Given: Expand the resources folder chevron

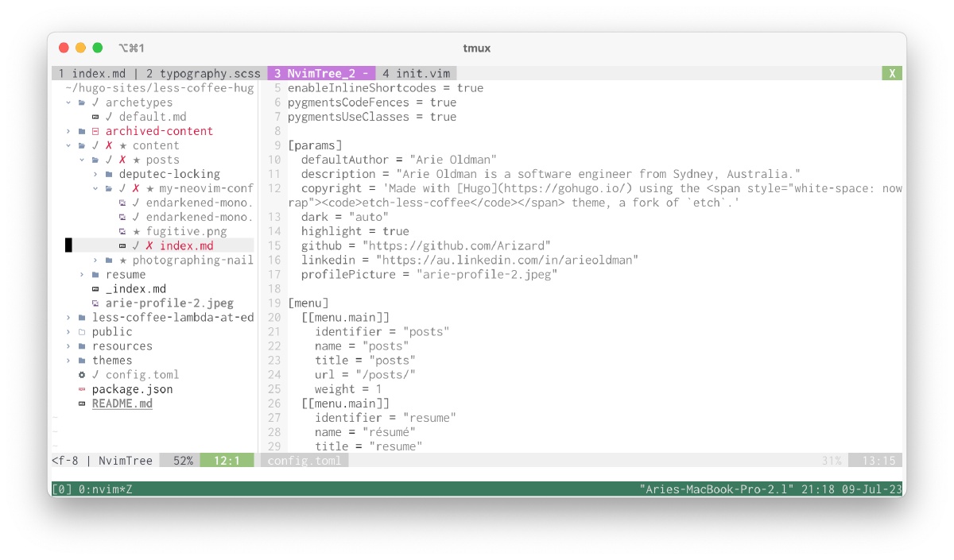Looking at the screenshot, I should (x=68, y=346).
